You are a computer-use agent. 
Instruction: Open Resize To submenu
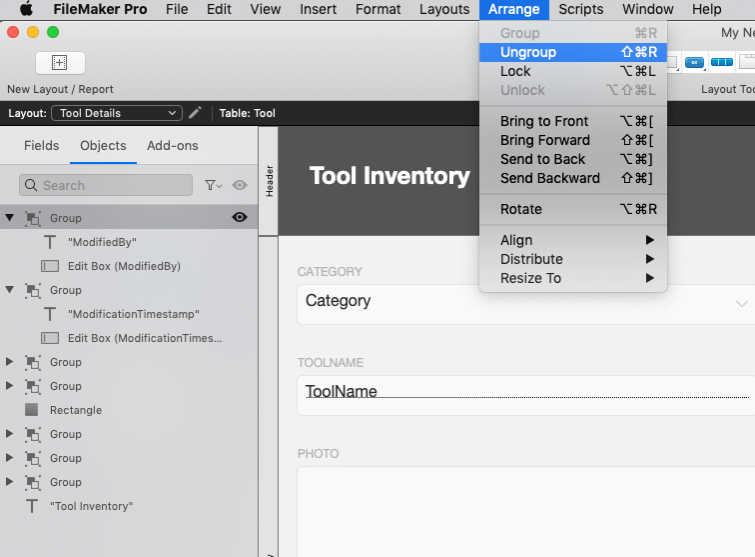click(x=573, y=278)
